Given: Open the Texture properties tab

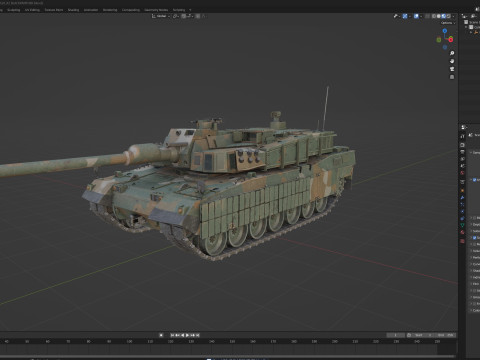Looking at the screenshot, I should point(462,241).
